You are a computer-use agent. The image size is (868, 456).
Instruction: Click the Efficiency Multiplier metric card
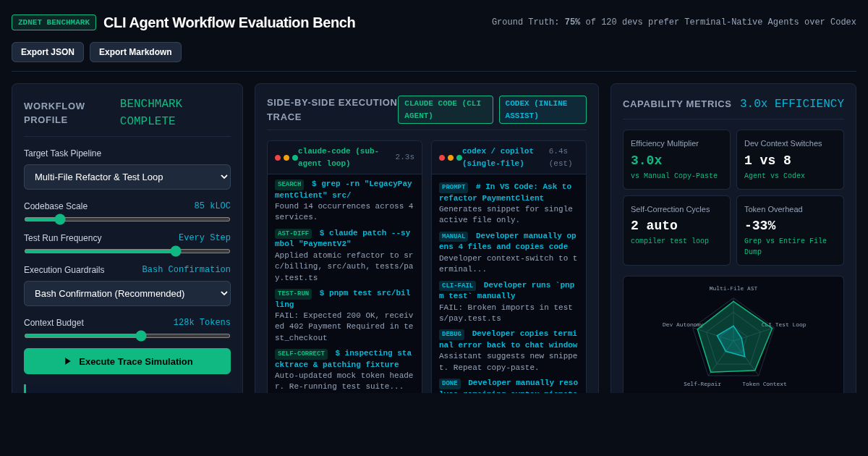[x=676, y=159]
